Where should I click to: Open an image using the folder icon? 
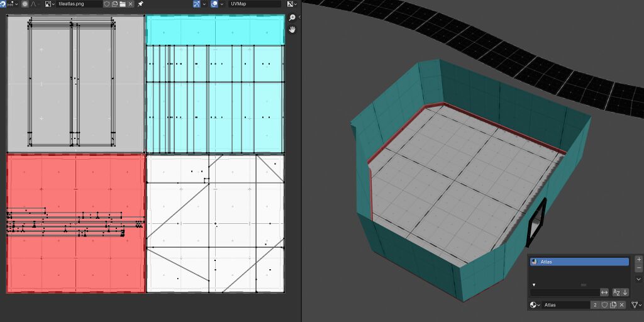(123, 4)
